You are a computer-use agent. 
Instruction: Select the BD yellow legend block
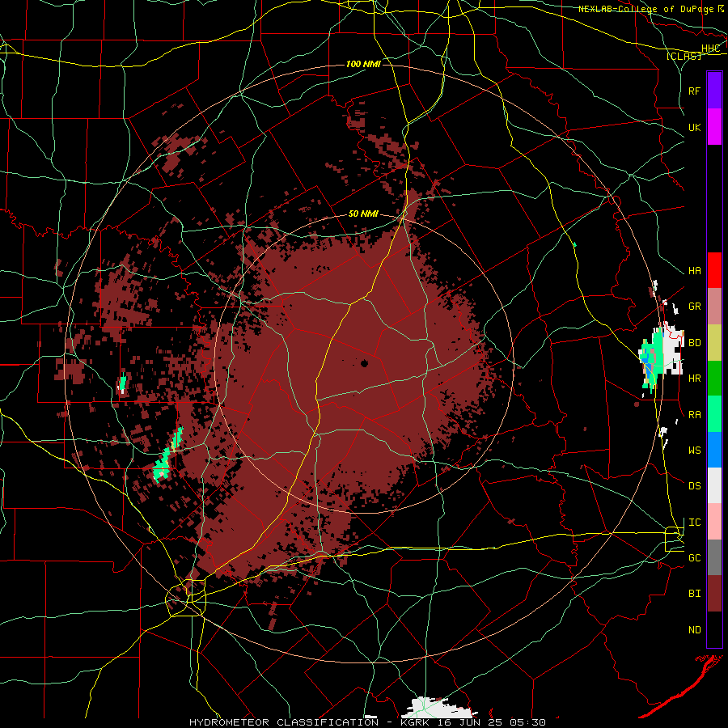click(x=714, y=343)
